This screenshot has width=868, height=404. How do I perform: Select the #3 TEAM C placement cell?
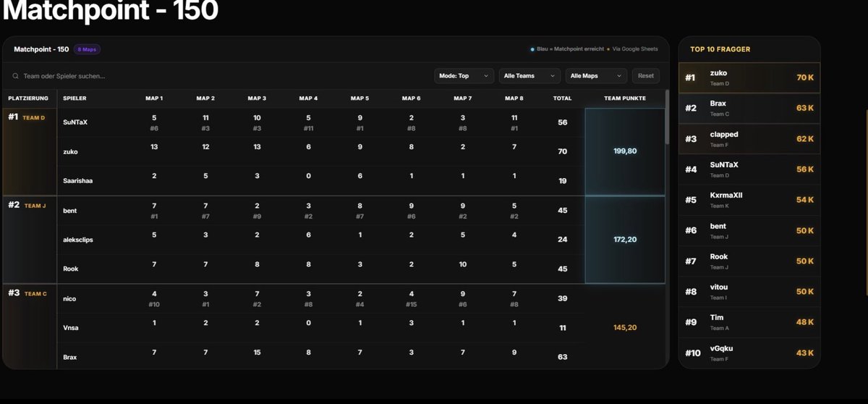pos(30,327)
